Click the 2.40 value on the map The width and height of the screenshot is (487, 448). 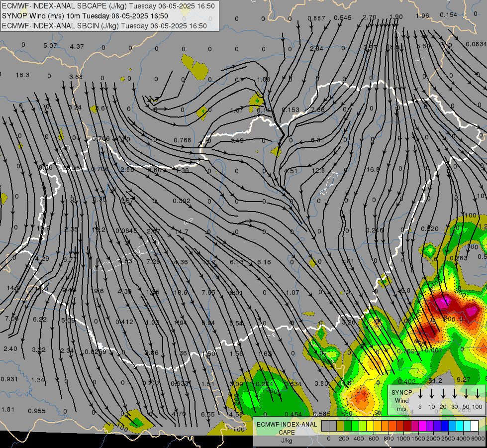tap(10, 348)
